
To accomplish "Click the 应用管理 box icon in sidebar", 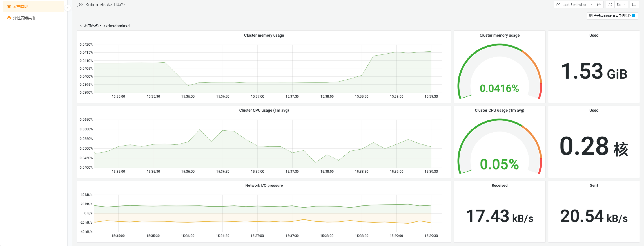I will tap(9, 6).
